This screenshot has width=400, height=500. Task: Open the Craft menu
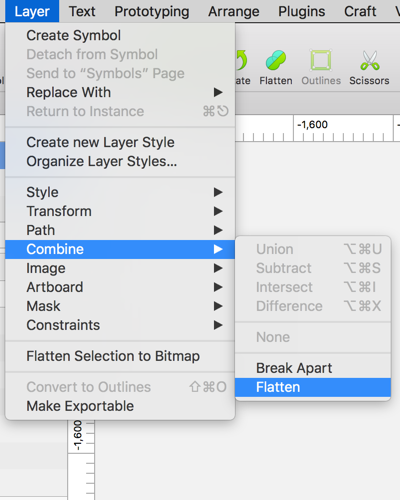pos(360,11)
